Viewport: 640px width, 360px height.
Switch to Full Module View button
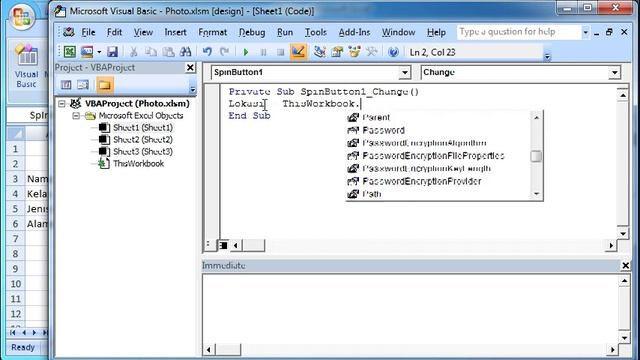tap(223, 245)
